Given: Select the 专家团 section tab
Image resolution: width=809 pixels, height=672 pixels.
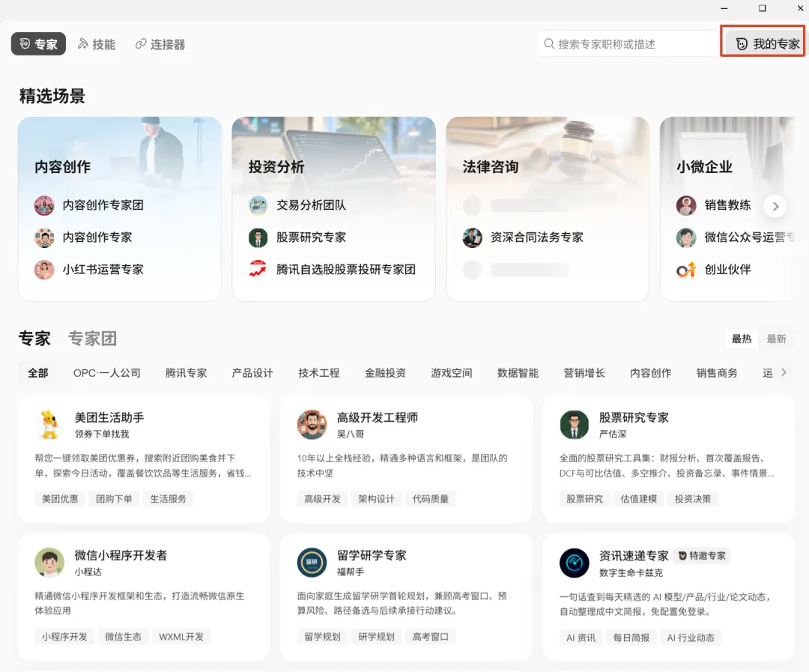Looking at the screenshot, I should click(92, 339).
